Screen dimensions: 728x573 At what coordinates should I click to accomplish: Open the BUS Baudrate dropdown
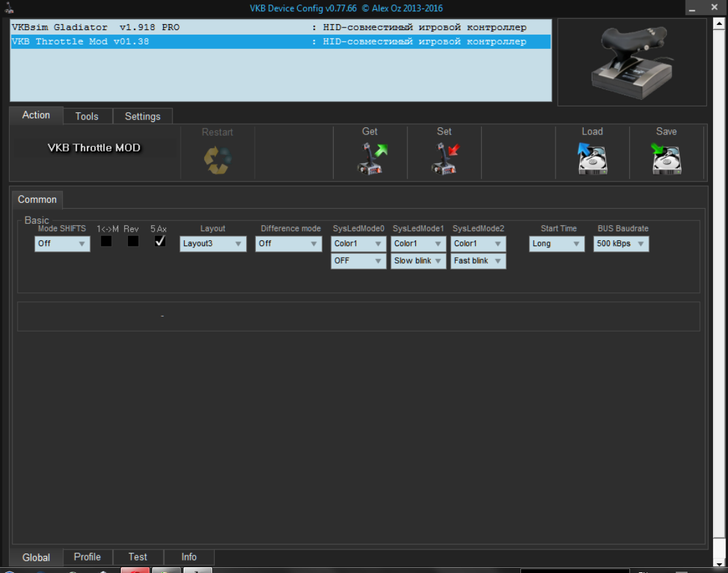(x=621, y=243)
